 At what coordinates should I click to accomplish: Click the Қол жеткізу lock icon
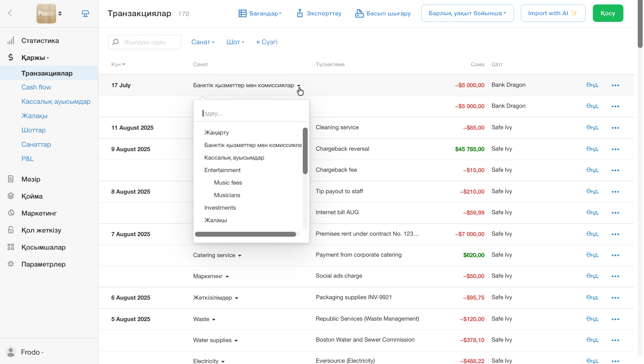point(11,230)
